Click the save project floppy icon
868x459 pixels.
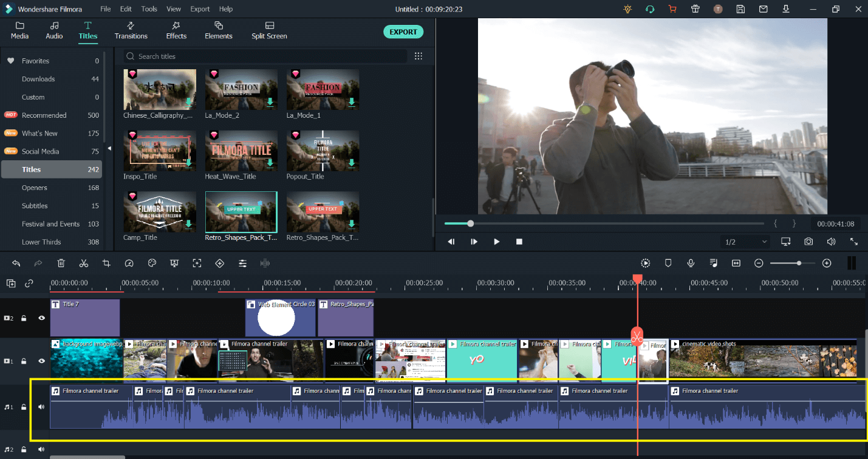coord(740,9)
